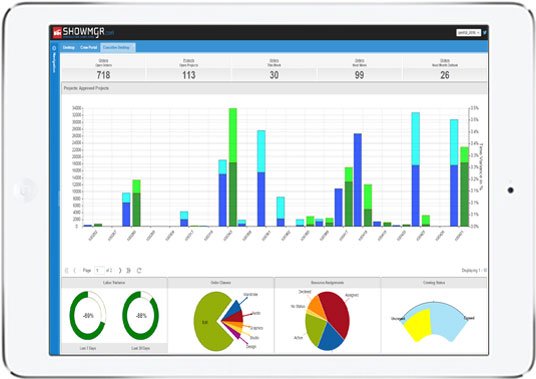Go to last page of chart
This screenshot has width=536, height=379.
[x=129, y=270]
